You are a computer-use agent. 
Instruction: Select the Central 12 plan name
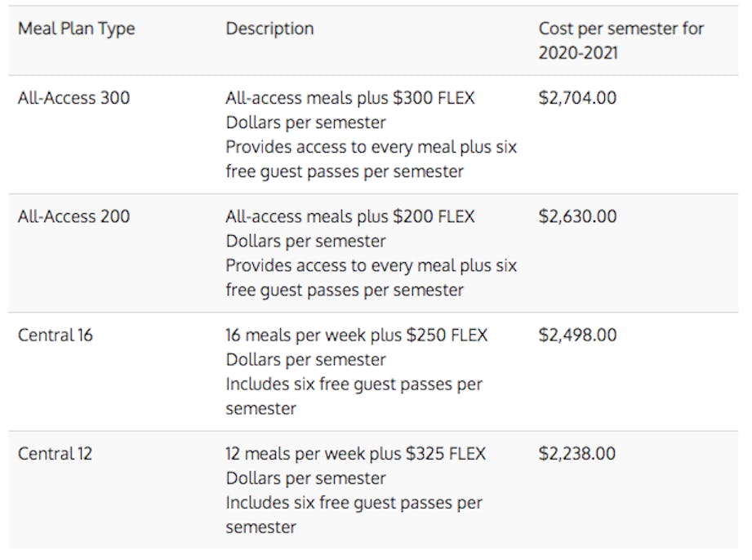pos(55,453)
